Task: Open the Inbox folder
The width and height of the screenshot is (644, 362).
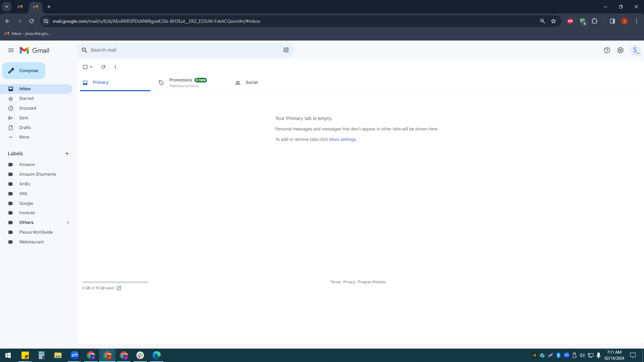Action: 36,89
